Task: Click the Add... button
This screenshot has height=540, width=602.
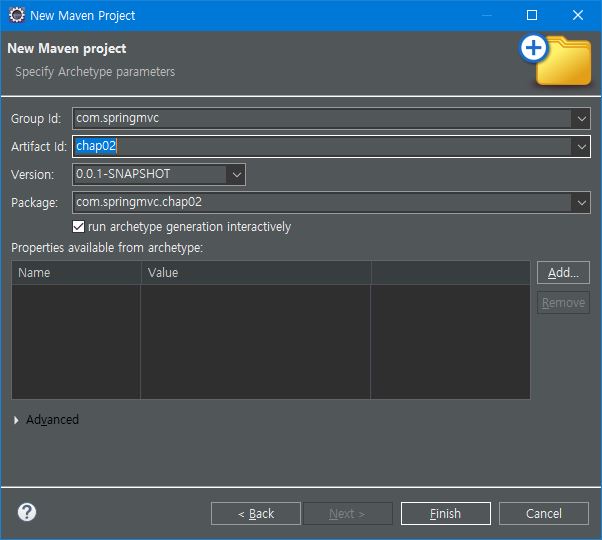Action: [563, 272]
